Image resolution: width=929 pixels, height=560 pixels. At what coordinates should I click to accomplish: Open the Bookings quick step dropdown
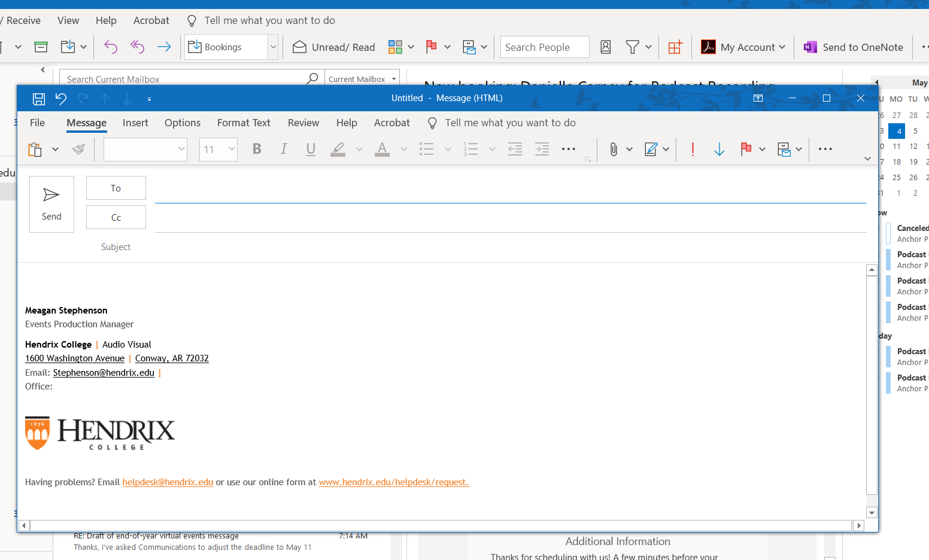273,47
